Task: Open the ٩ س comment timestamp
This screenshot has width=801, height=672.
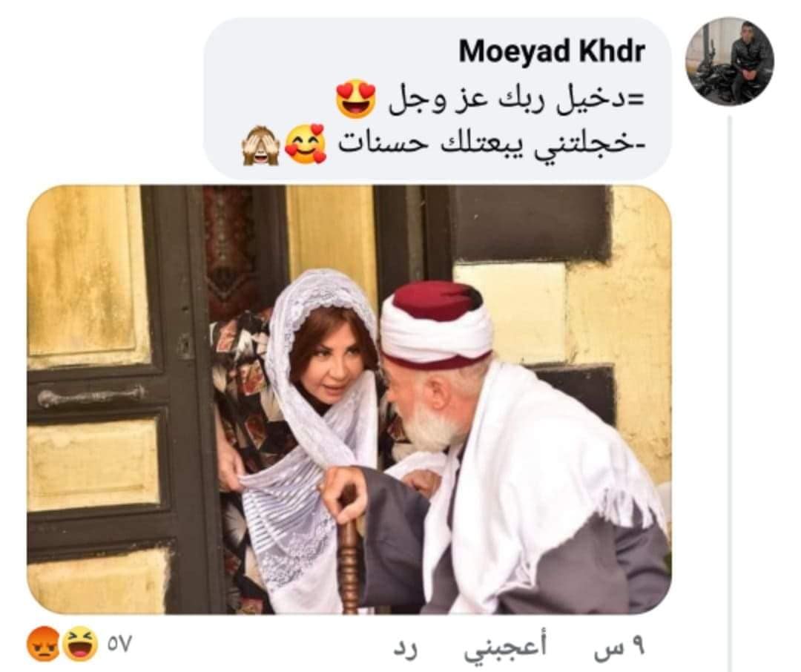Action: 619,648
